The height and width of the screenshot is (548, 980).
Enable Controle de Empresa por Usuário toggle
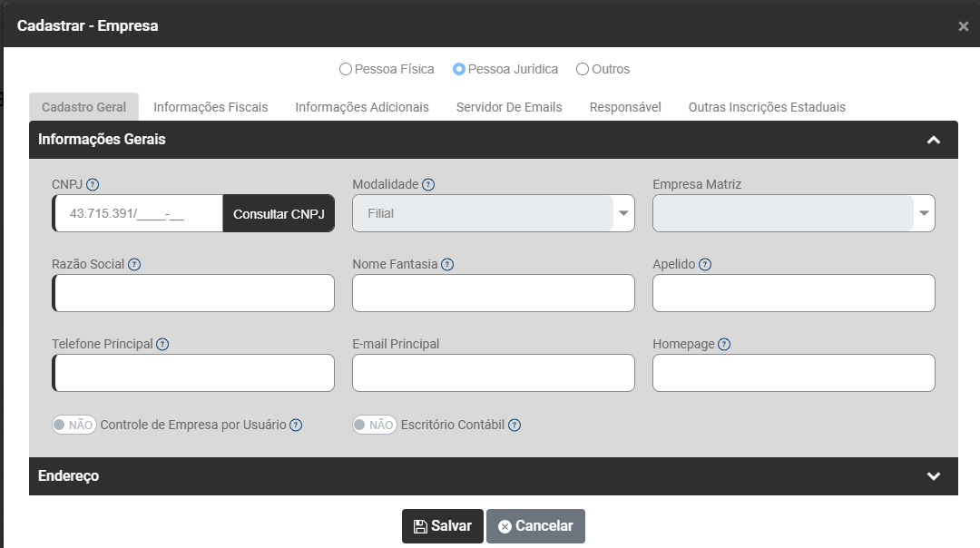74,425
